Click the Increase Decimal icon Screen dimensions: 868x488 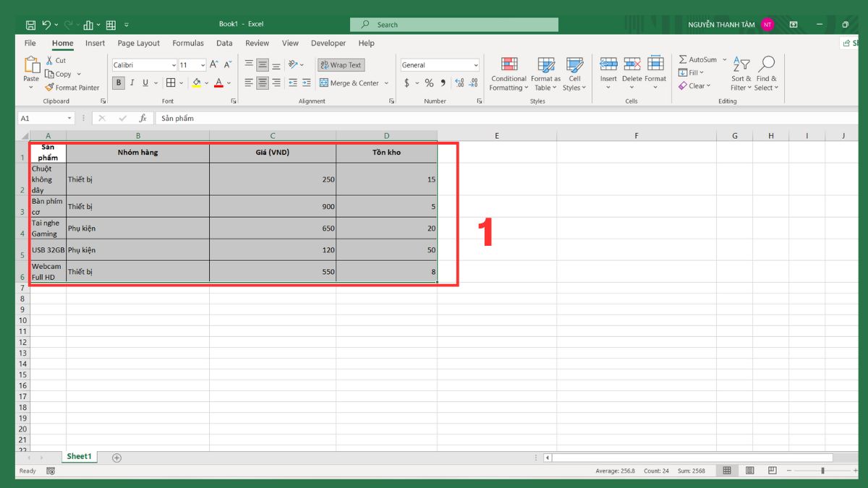(459, 83)
